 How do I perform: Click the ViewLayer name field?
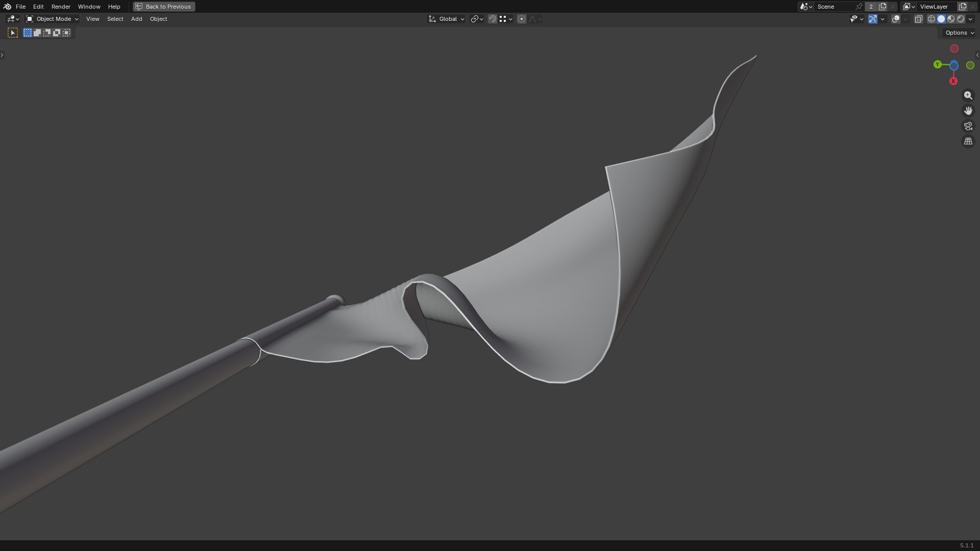[937, 7]
